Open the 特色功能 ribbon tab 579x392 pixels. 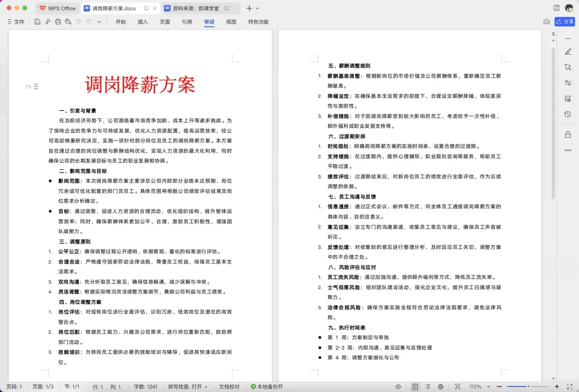coord(258,22)
